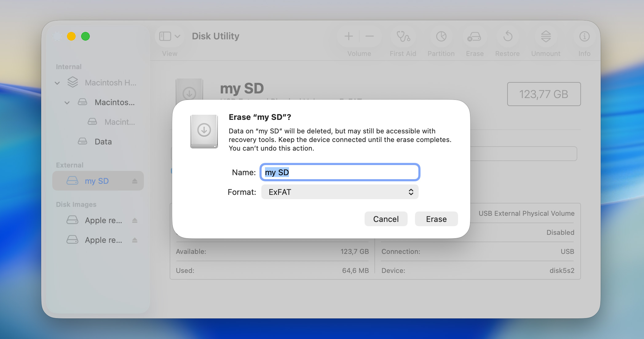Click the drive icon in erase dialog
644x339 pixels.
204,131
